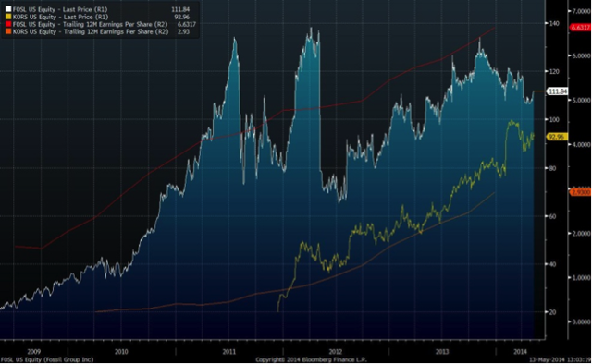Click the 2009 year label on time axis
This screenshot has height=364, width=592.
coord(33,352)
